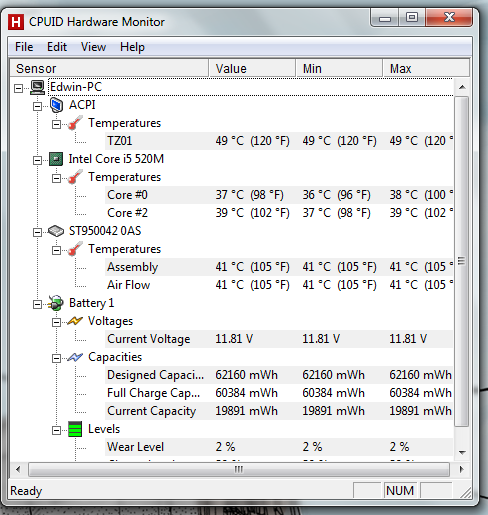488x515 pixels.
Task: Click the NUM status bar indicator
Action: tap(400, 491)
